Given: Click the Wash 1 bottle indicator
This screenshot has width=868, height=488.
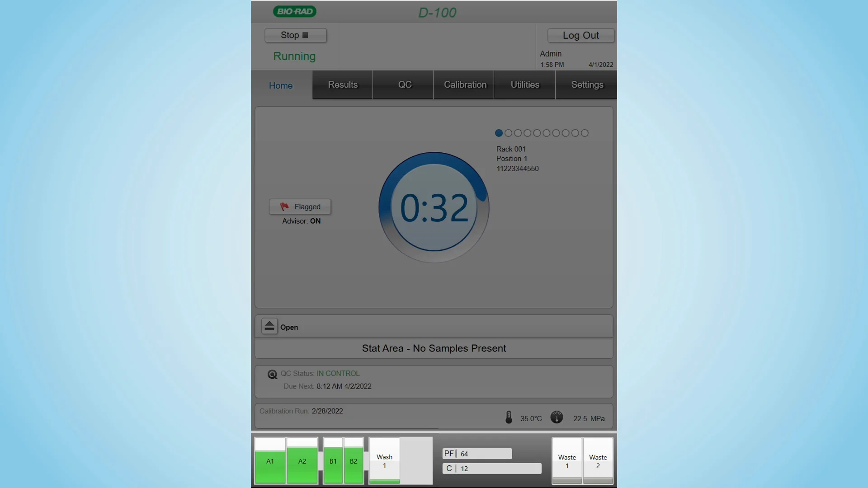Looking at the screenshot, I should (x=384, y=461).
